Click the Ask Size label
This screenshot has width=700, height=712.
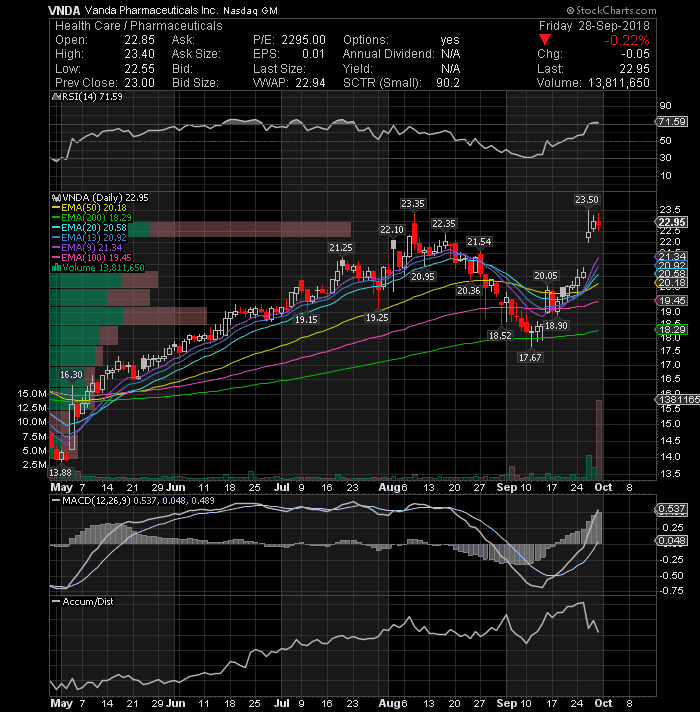point(196,54)
